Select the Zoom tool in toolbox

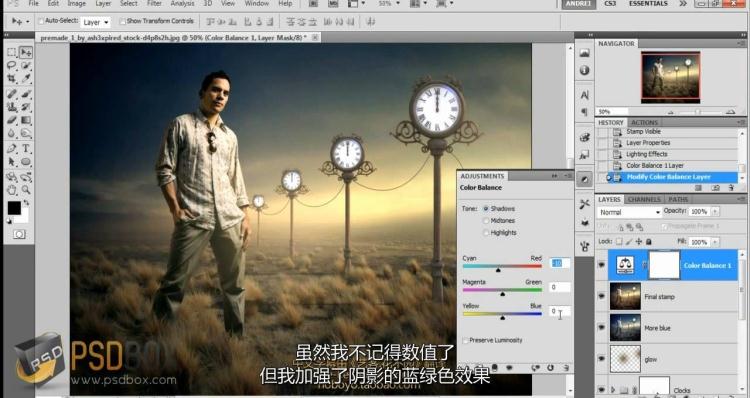[26, 190]
